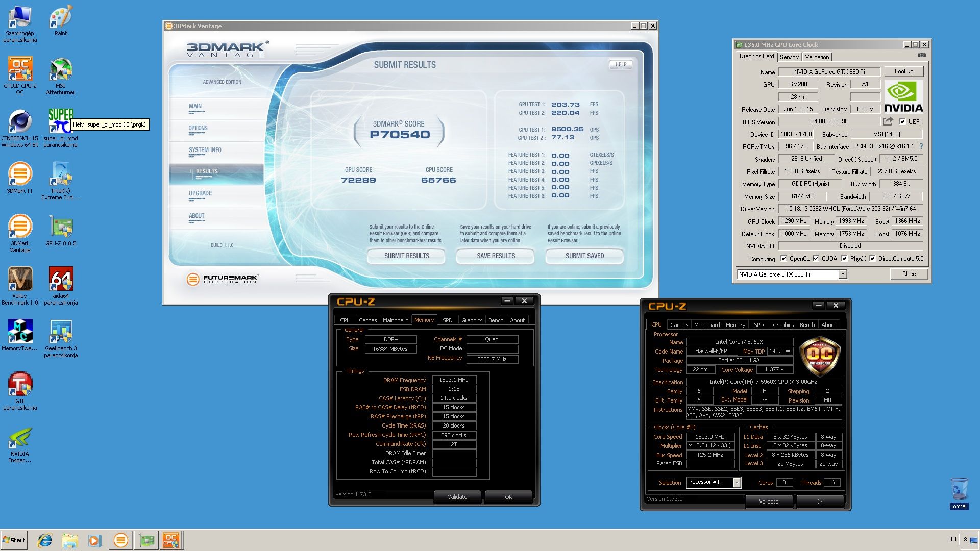This screenshot has width=980, height=551.
Task: Toggle the UEFI checkbox in GPU-Z
Action: 902,122
